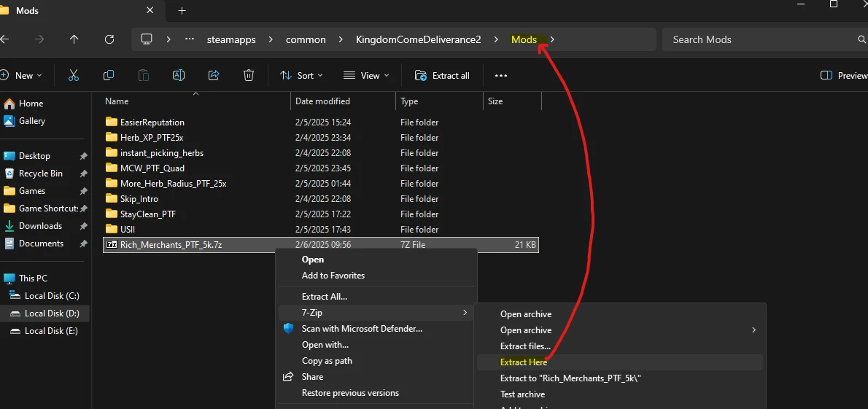Open the View dropdown menu
Viewport: 868px width, 409px height.
pyautogui.click(x=366, y=75)
